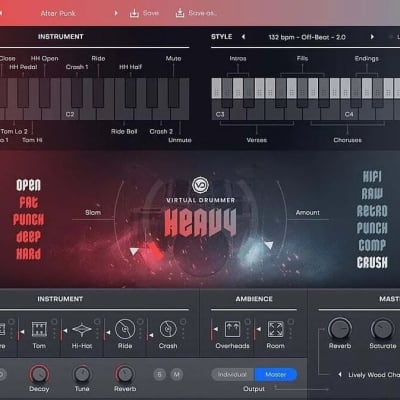Adjust the instrument Reverb knob

[125, 374]
